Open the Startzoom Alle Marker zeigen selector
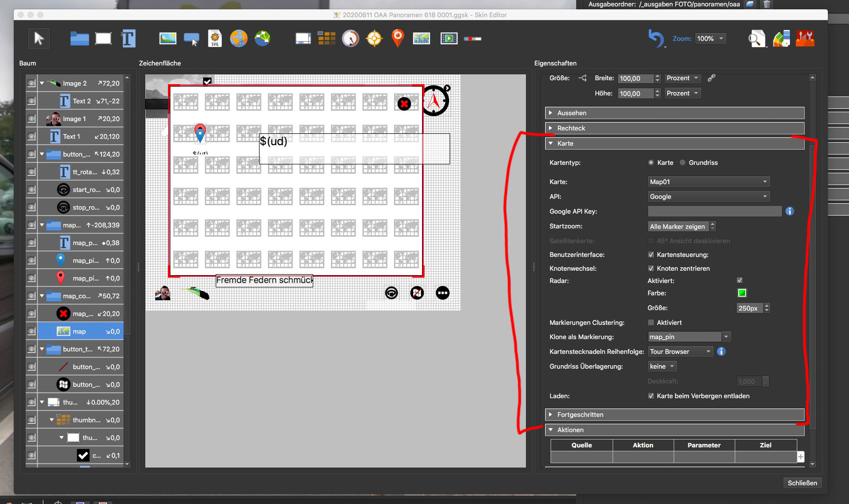This screenshot has height=504, width=849. click(x=682, y=226)
